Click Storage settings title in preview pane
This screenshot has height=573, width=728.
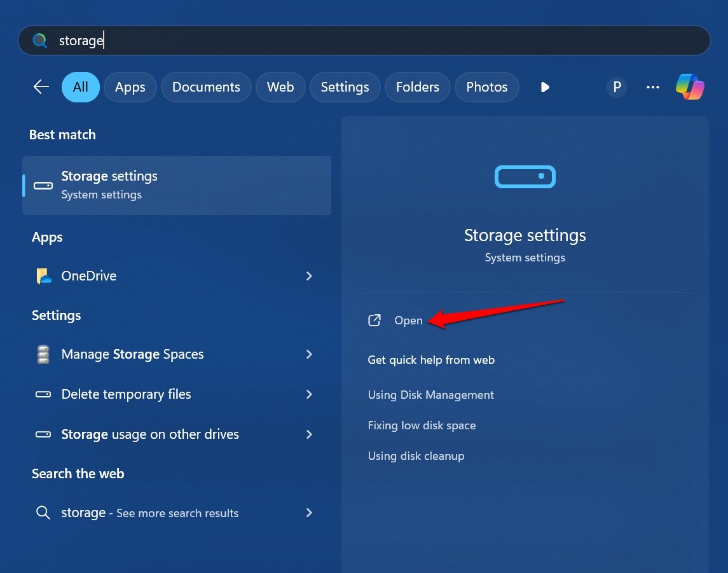[x=525, y=235]
